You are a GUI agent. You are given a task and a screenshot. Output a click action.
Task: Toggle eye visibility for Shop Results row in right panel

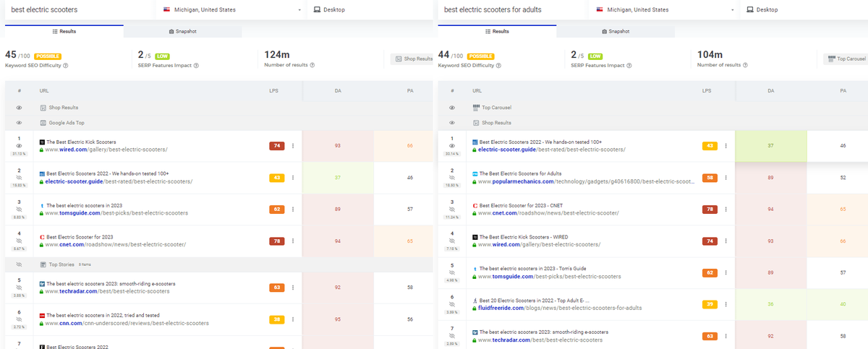pyautogui.click(x=452, y=123)
